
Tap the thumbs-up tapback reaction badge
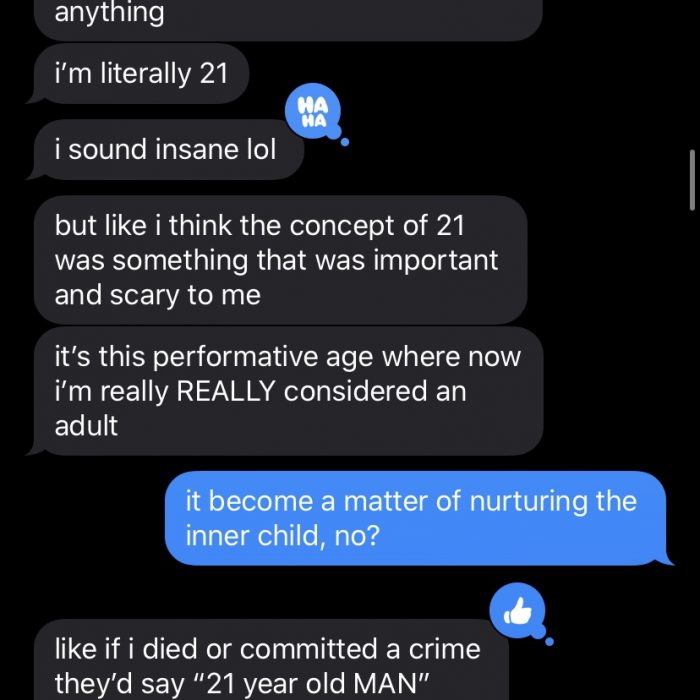tap(518, 609)
